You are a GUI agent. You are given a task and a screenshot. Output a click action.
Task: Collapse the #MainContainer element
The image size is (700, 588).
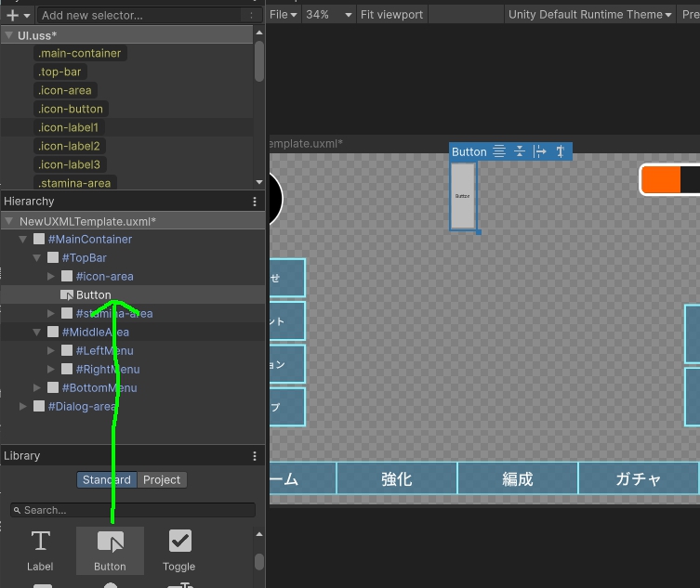coord(22,239)
